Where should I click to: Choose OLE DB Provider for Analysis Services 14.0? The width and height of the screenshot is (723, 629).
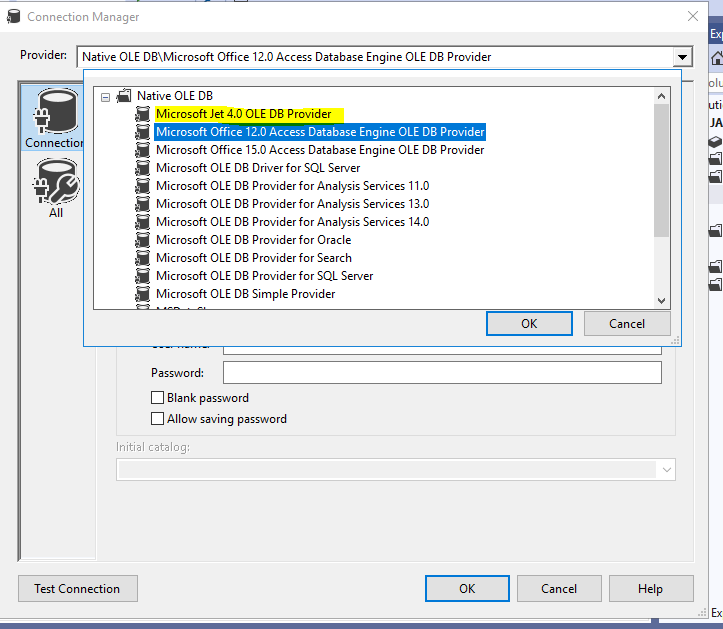point(292,222)
